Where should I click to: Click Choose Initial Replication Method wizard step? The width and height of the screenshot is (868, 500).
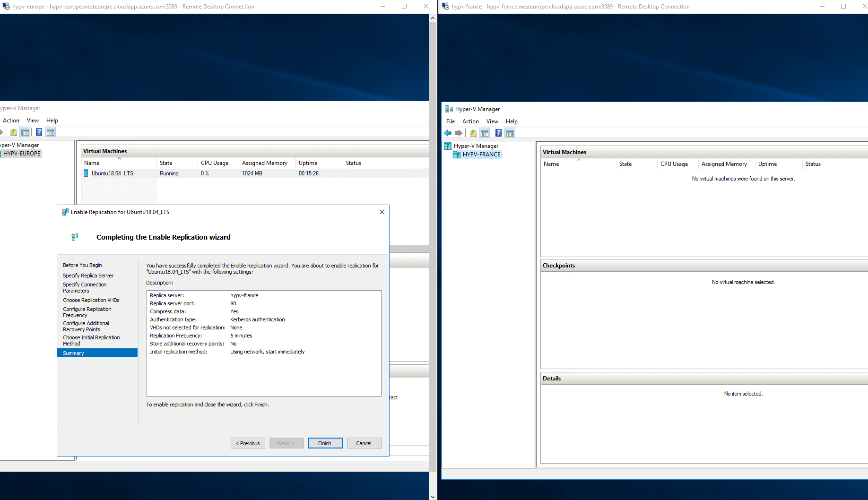92,341
